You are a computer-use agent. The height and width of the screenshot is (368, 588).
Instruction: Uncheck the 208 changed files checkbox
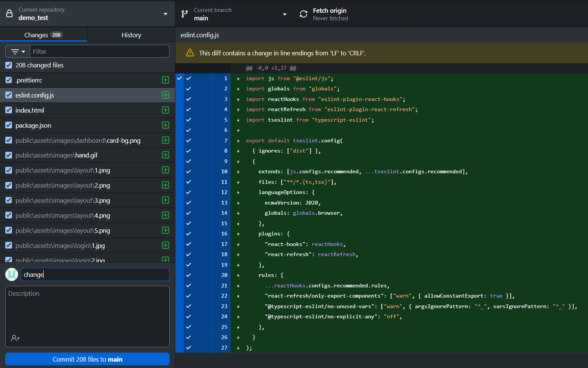(9, 65)
